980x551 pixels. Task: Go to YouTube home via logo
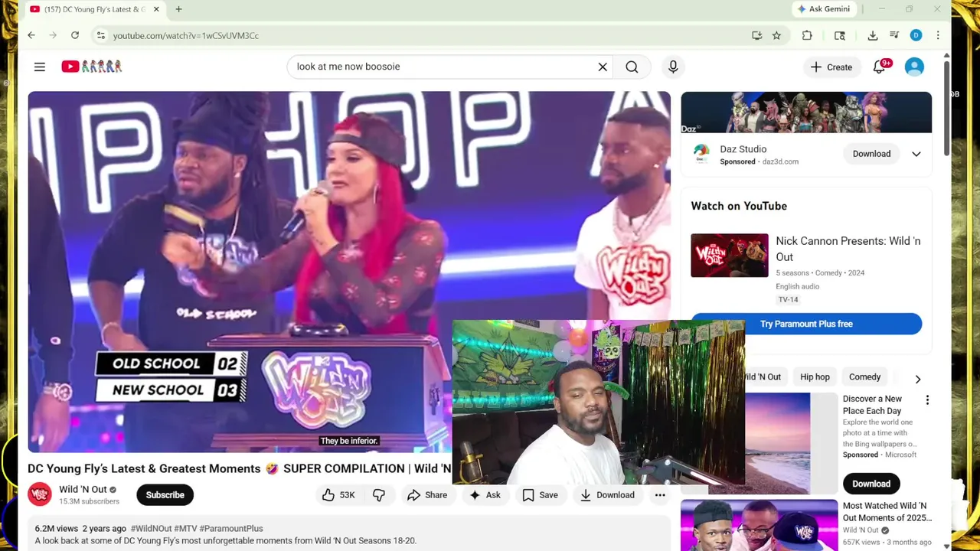tap(92, 67)
